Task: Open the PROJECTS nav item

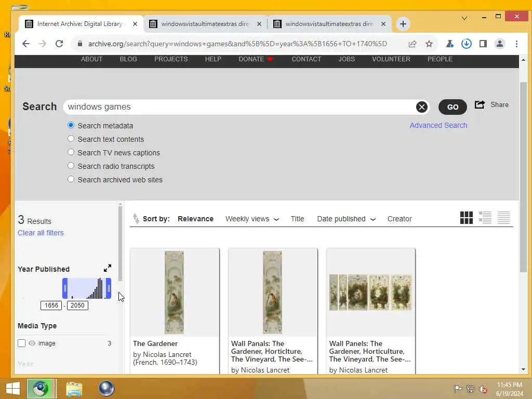Action: coord(171,59)
